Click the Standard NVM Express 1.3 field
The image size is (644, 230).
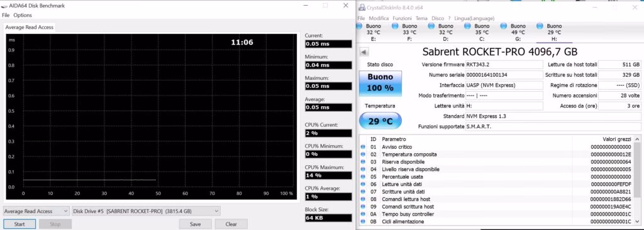(553, 116)
